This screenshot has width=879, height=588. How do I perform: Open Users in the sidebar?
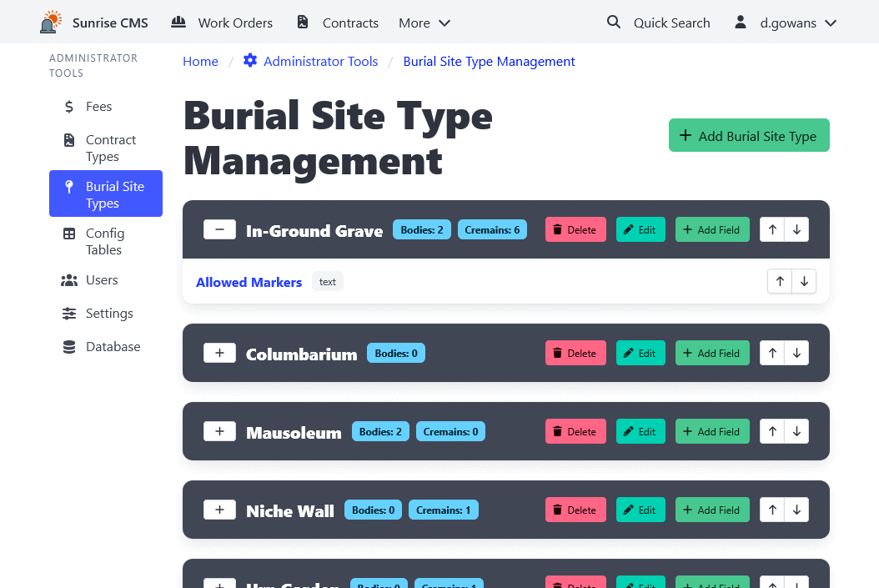click(106, 279)
